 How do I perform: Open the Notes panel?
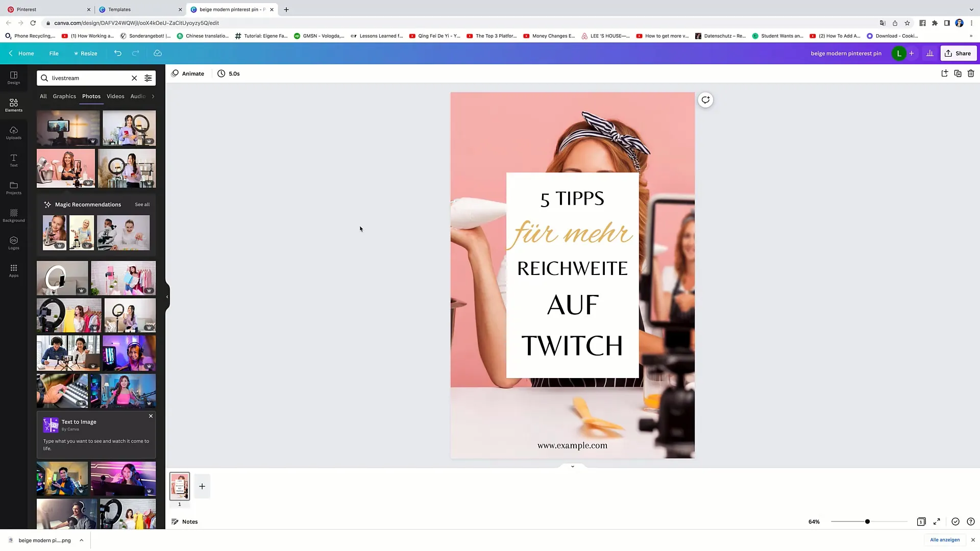pyautogui.click(x=184, y=521)
